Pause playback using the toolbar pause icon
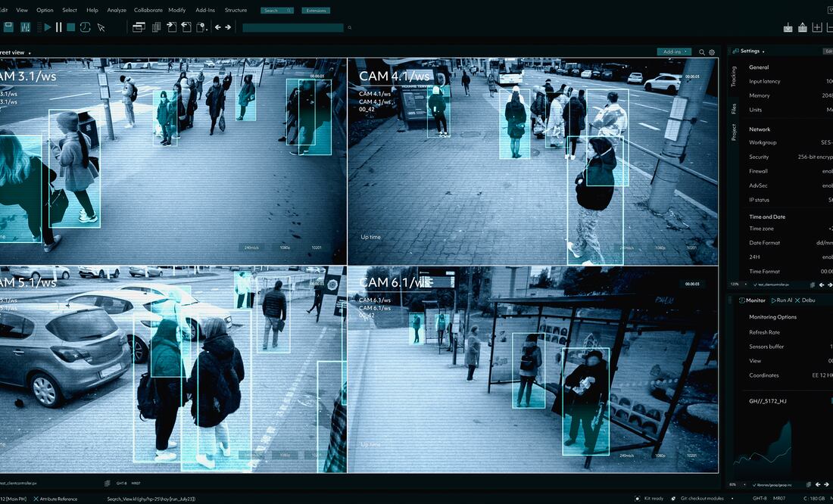Image resolution: width=833 pixels, height=504 pixels. [x=59, y=27]
